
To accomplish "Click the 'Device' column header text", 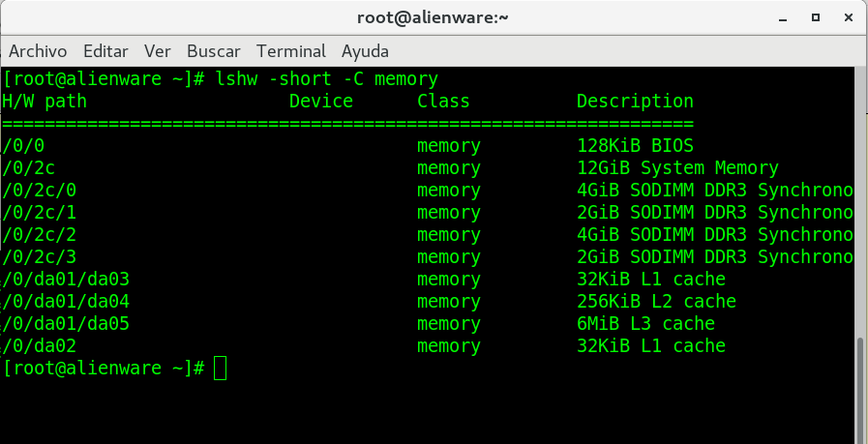I will tap(321, 102).
